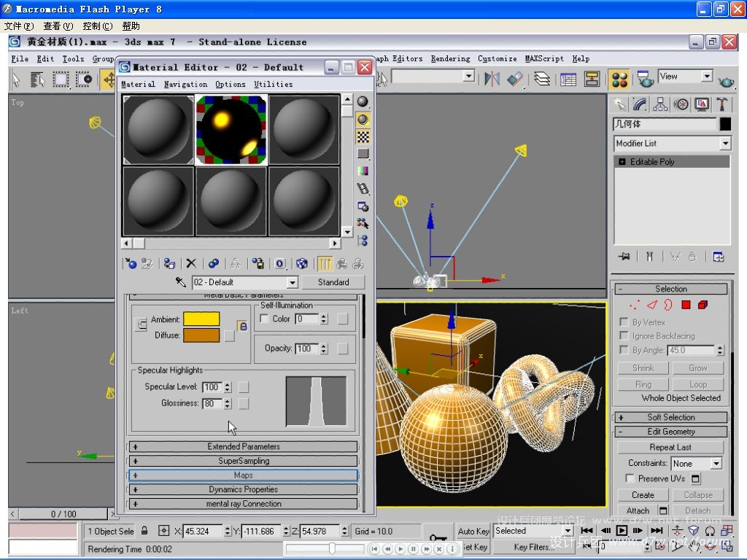
Task: Enable the Self-Illumination Color checkbox
Action: pos(264,319)
